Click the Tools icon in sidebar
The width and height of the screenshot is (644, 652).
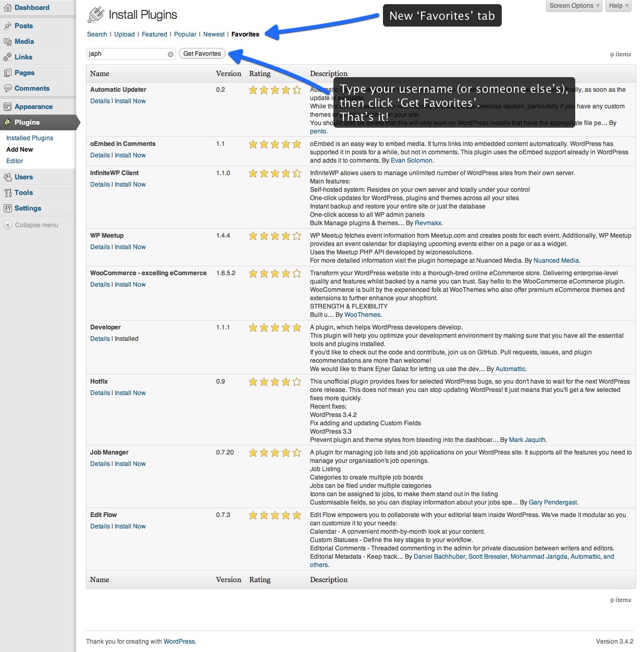7,192
